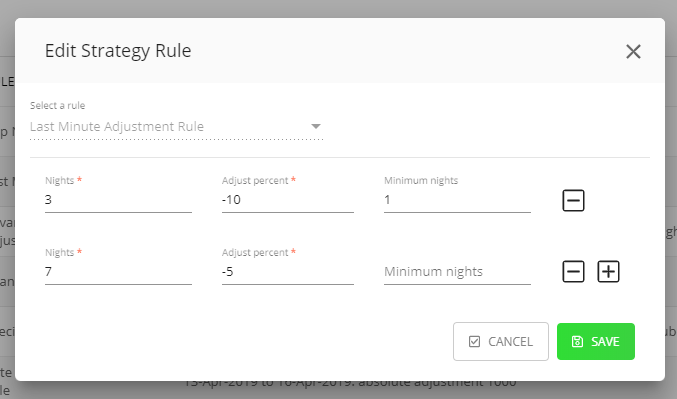
Task: Cancel editing the strategy rule
Action: (x=501, y=342)
